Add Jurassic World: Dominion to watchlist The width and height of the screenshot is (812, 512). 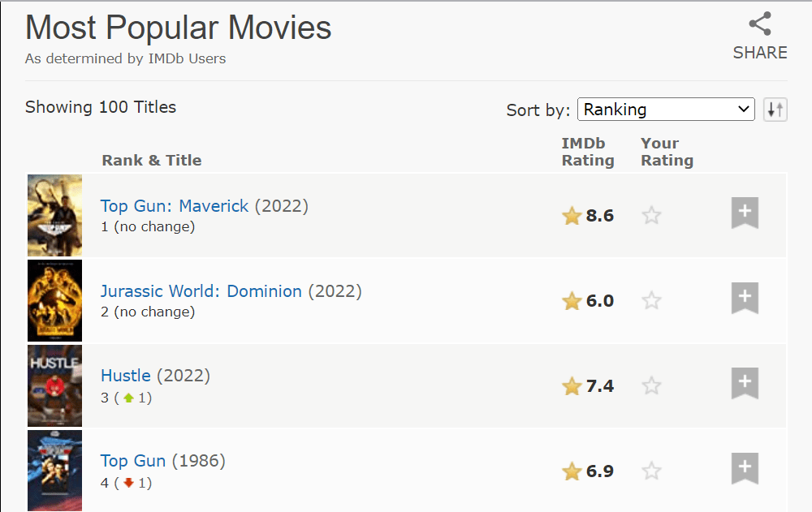pos(745,299)
